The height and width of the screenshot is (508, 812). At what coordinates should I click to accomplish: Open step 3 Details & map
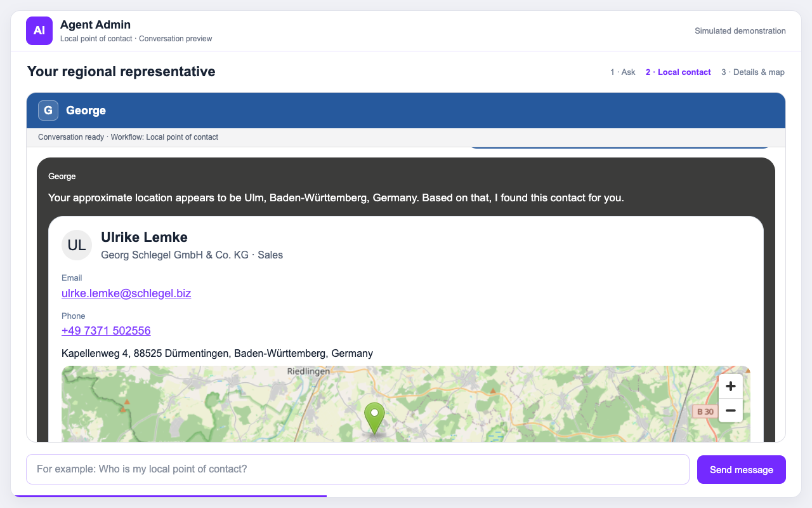(x=753, y=72)
